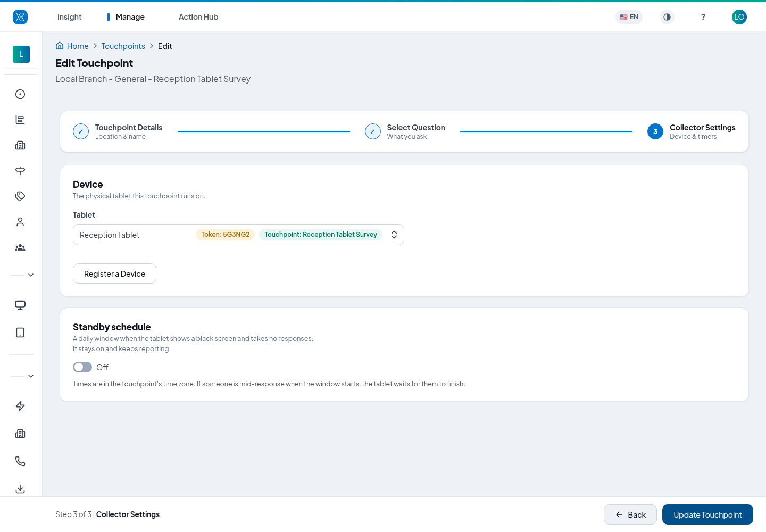Click the Standby schedule section heading
Viewport: 766px width, 532px height.
click(112, 327)
